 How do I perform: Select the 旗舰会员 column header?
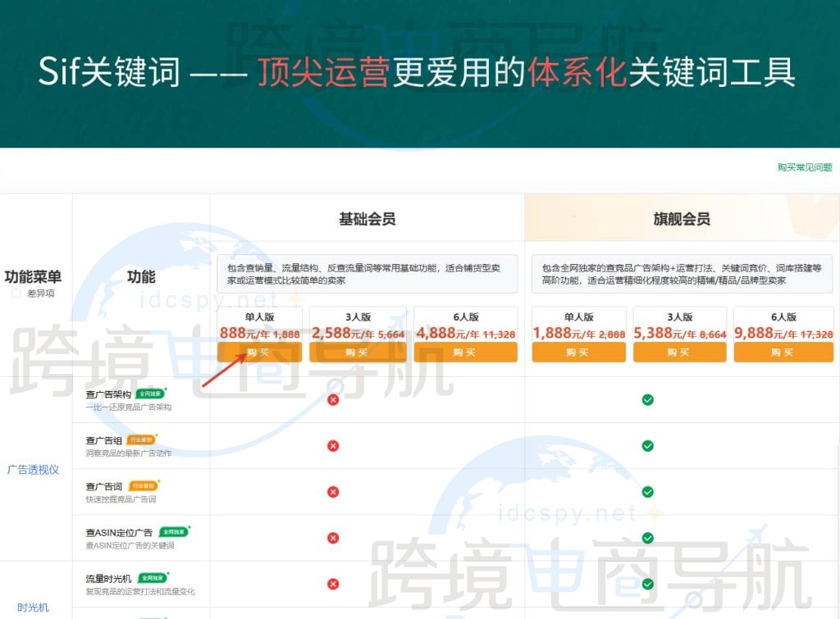point(682,217)
